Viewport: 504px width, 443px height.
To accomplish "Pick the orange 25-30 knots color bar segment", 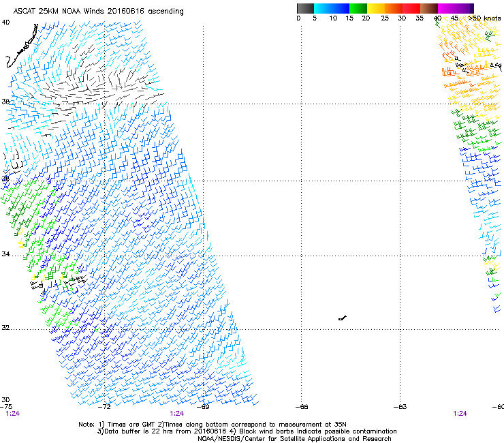I will tap(394, 8).
